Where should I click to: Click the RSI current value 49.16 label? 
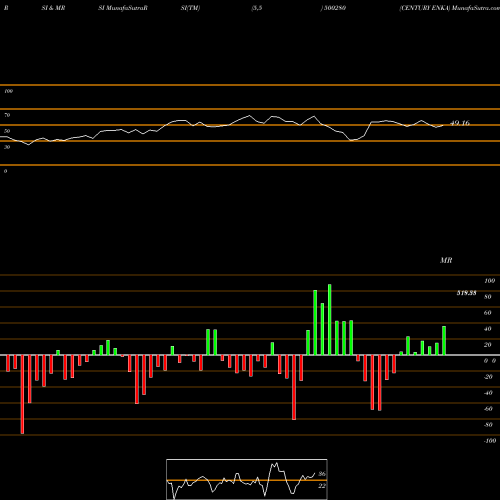pos(460,123)
